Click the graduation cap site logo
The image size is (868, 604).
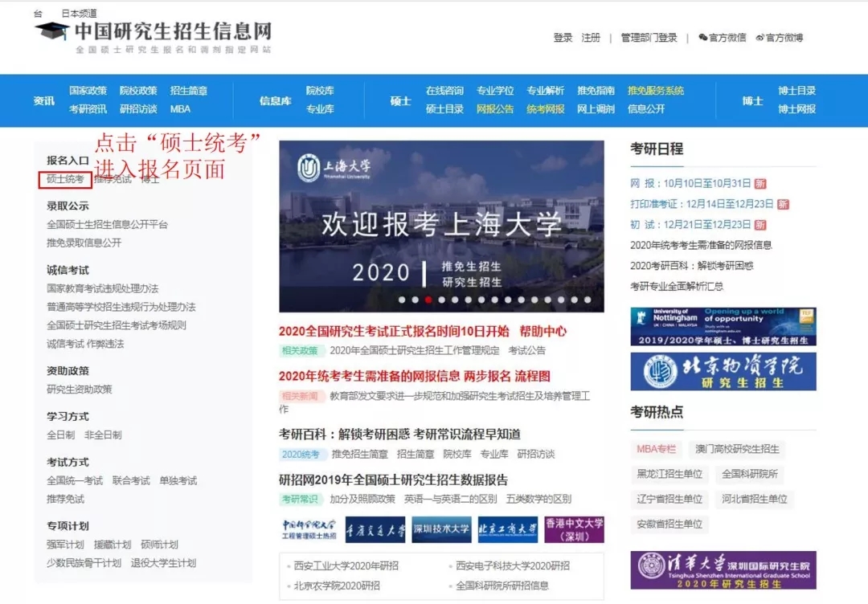(52, 31)
